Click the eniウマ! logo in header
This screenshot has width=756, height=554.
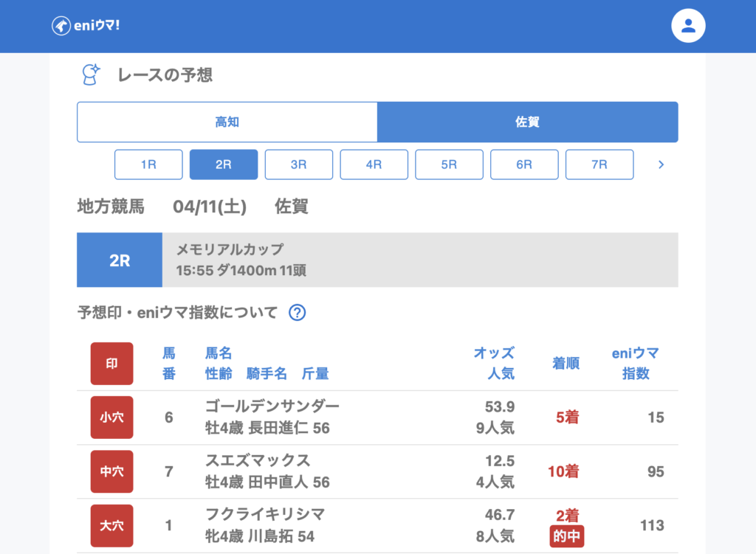pyautogui.click(x=86, y=26)
